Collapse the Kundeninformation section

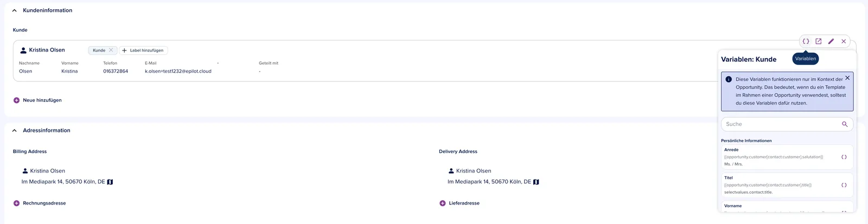[15, 10]
